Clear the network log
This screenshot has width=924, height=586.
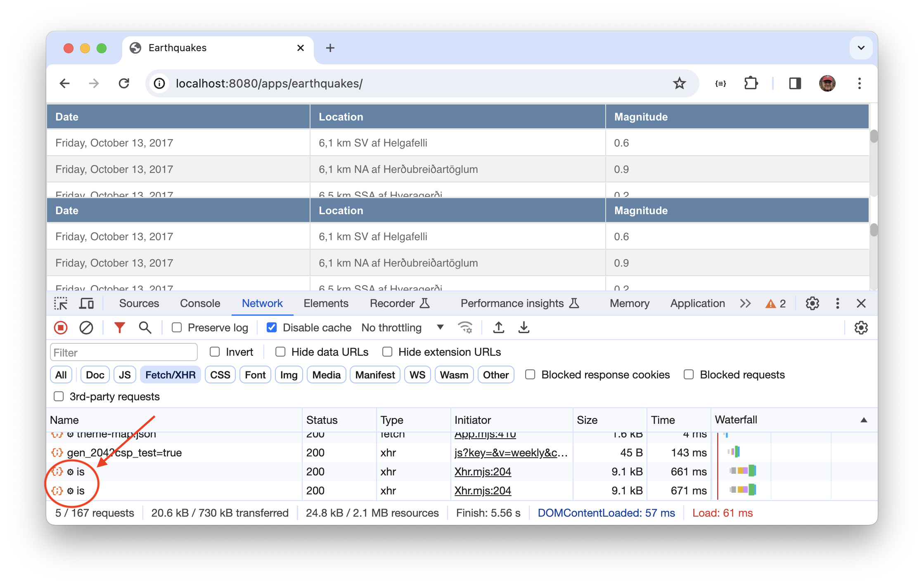point(86,328)
